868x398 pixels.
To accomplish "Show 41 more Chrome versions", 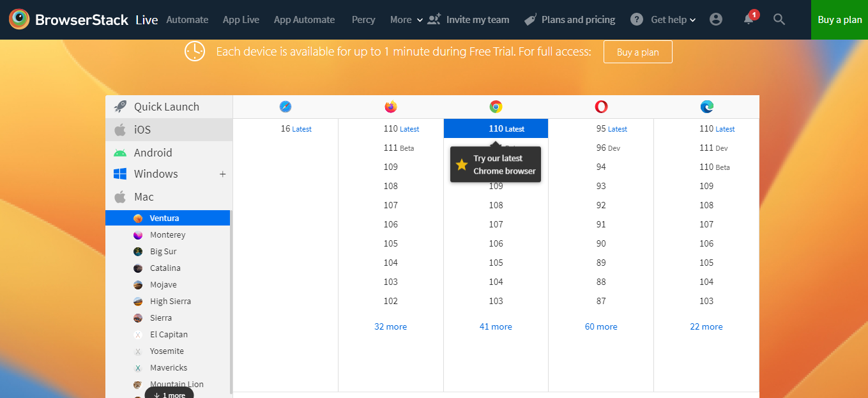I will [496, 326].
